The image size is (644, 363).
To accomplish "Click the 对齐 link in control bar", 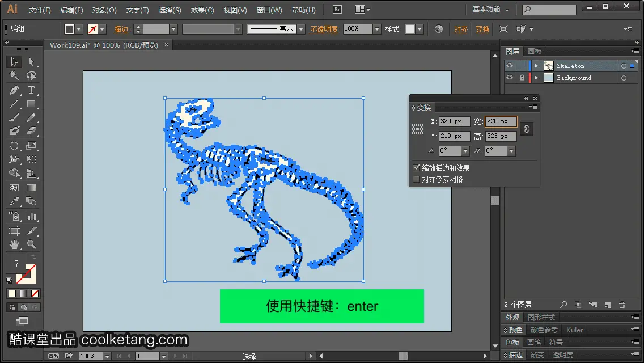I will (x=461, y=29).
